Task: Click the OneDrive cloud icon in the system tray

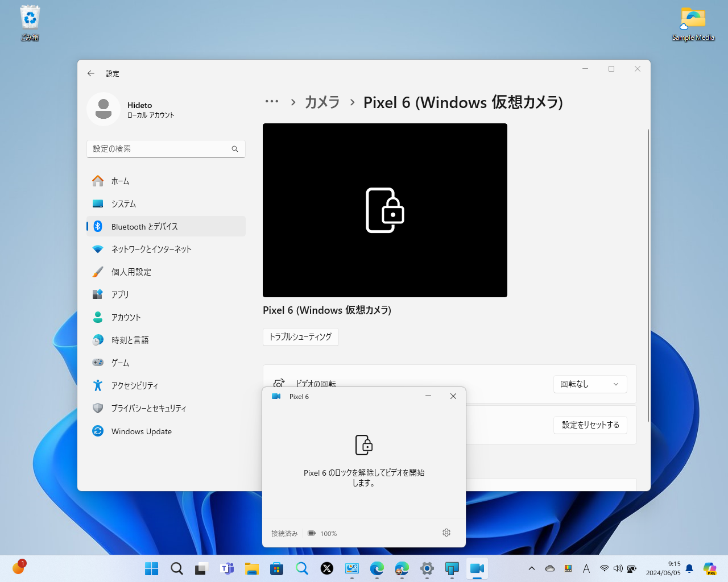Action: pos(549,568)
